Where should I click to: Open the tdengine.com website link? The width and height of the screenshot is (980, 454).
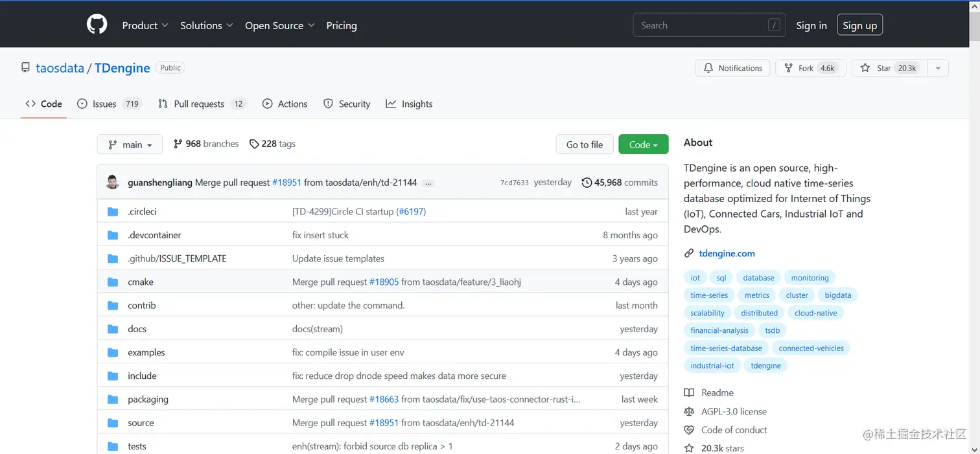point(727,253)
